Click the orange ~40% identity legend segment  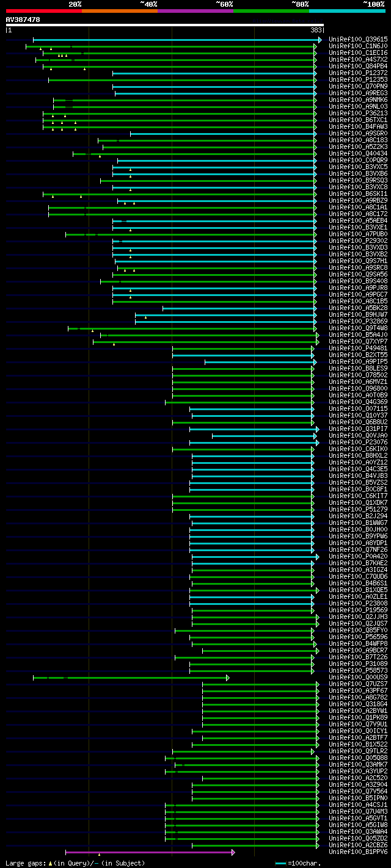tap(120, 11)
